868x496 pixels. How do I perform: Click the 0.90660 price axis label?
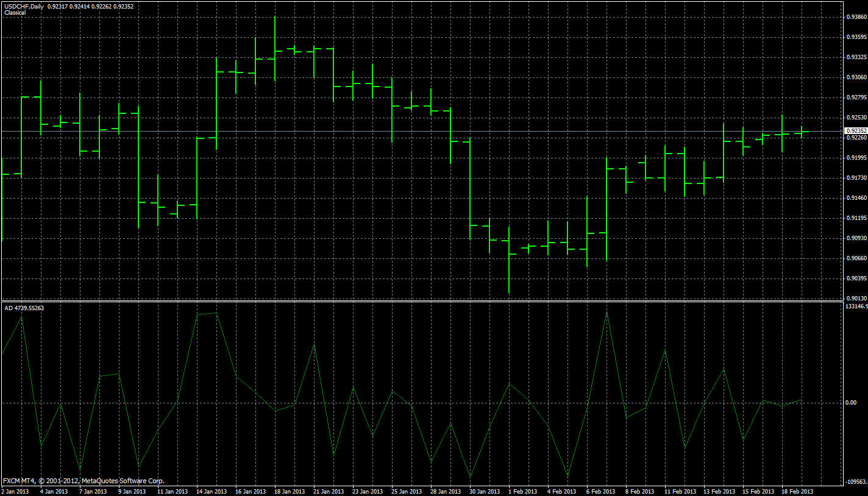(x=856, y=258)
